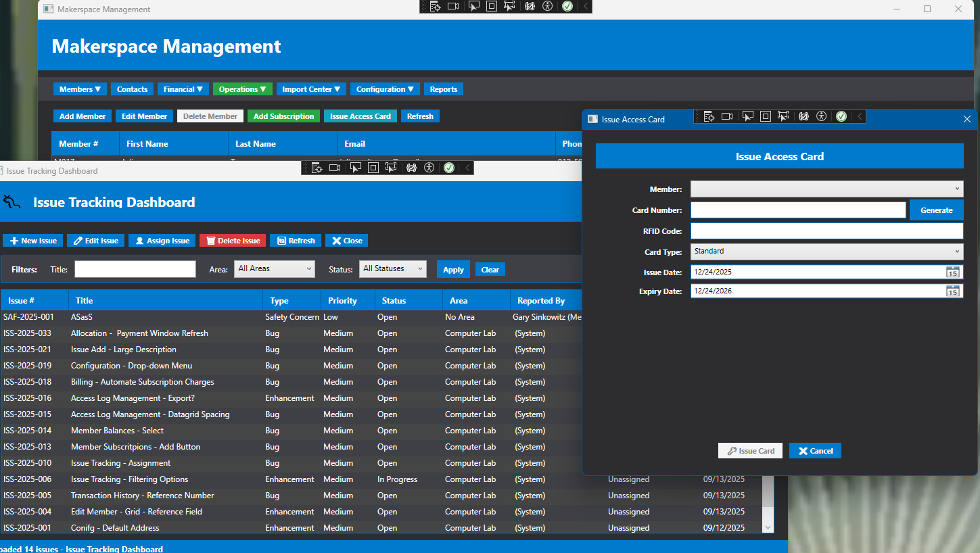Click the Generate button for card number
The width and height of the screenshot is (980, 553).
937,210
